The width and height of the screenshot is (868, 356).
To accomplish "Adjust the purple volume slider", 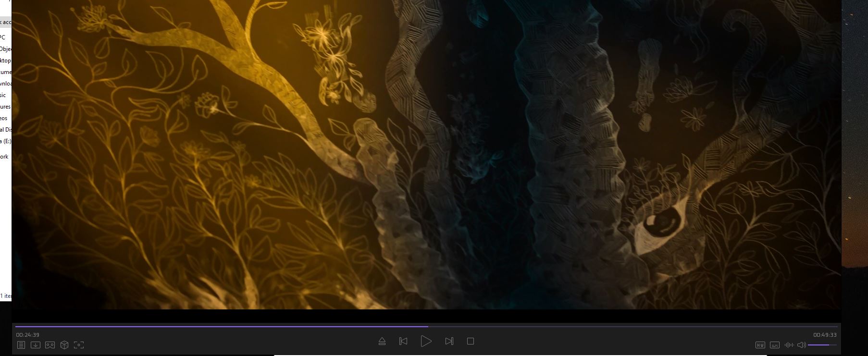I will [822, 345].
